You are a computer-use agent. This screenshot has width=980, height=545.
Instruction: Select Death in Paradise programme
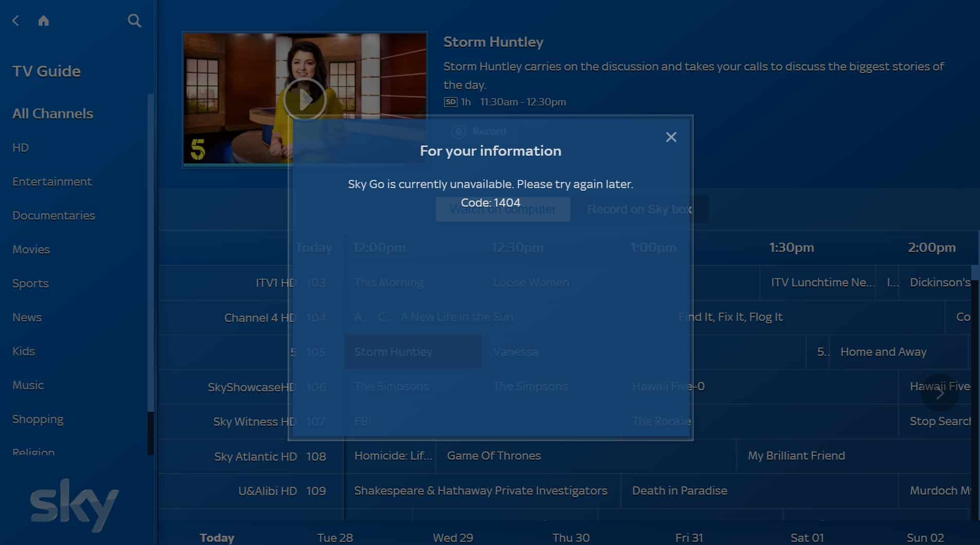click(759, 491)
